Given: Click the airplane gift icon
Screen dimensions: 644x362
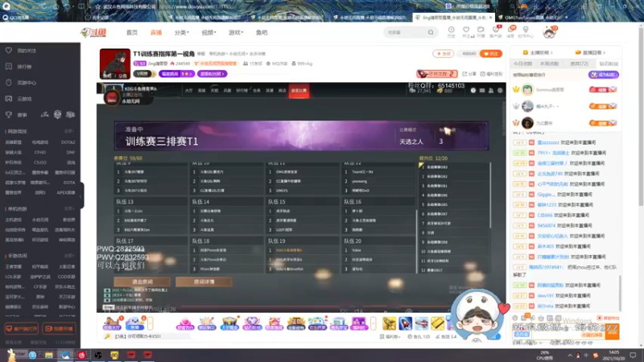Looking at the screenshot, I should pos(421,323).
